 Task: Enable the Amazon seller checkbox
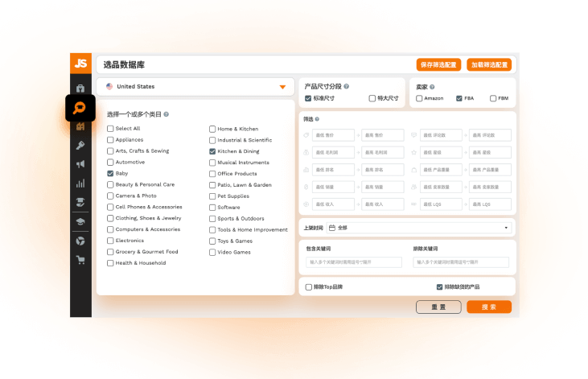[419, 98]
